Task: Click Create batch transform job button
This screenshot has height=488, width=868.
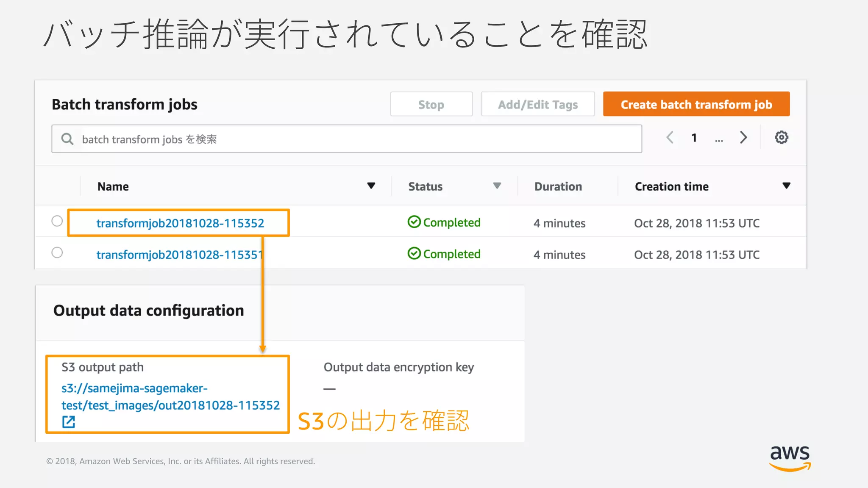Action: click(x=696, y=104)
